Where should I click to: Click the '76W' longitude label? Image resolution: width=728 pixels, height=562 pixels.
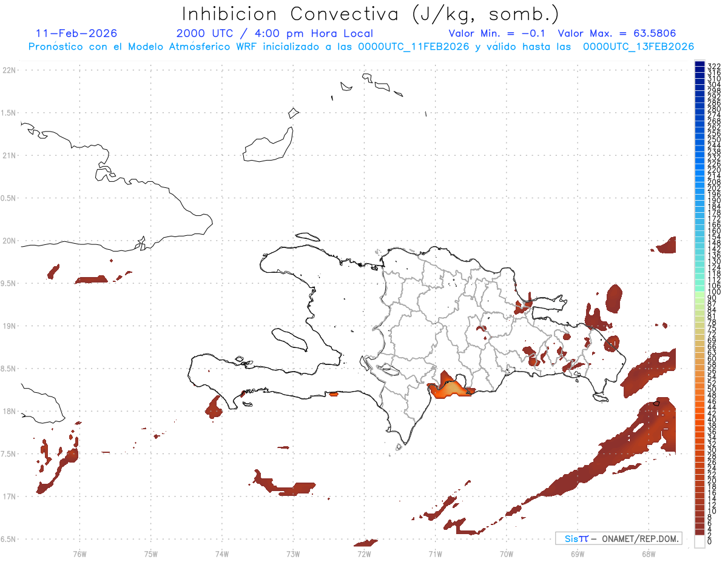pyautogui.click(x=79, y=553)
